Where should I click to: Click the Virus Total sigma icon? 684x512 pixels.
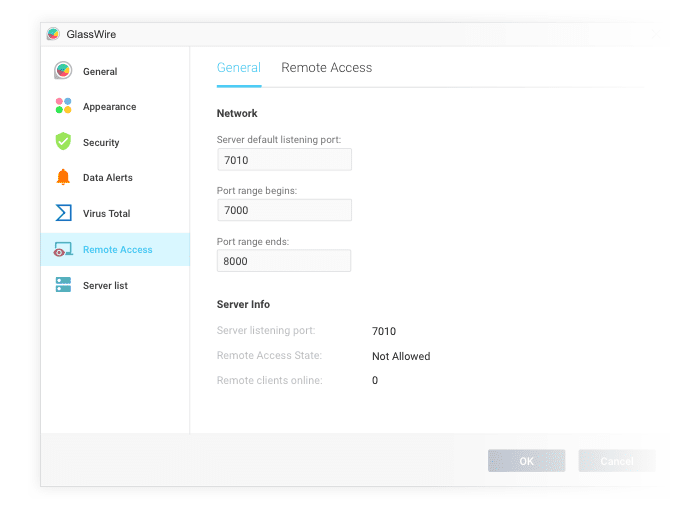(x=63, y=213)
